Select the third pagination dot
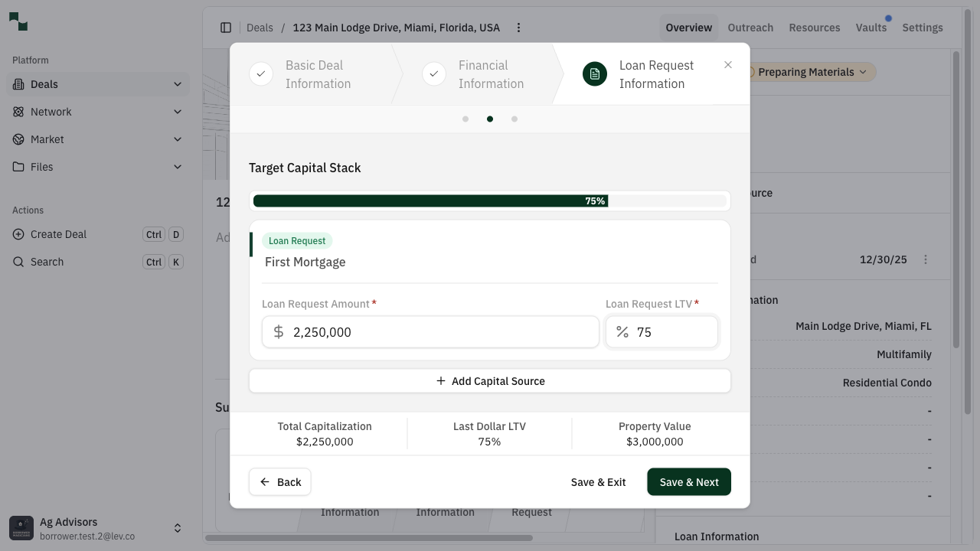The width and height of the screenshot is (980, 551). (x=514, y=119)
